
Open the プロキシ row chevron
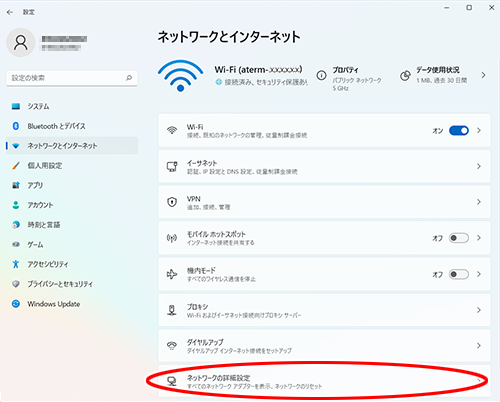(x=479, y=310)
